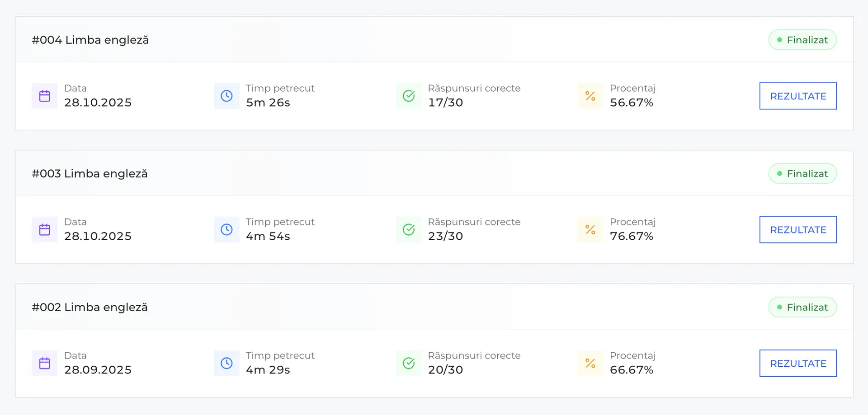Click the Finalizat badge on test #004
868x415 pixels.
click(x=802, y=40)
